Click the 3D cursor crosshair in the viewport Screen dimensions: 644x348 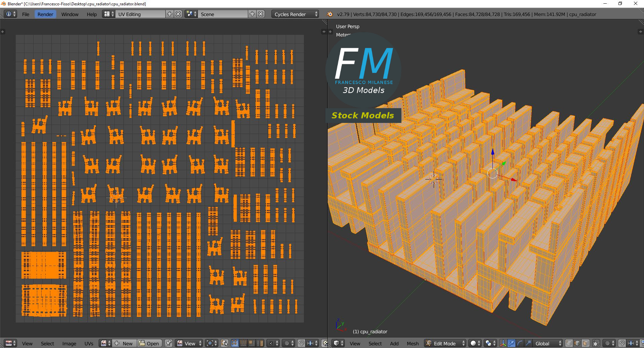click(x=434, y=179)
